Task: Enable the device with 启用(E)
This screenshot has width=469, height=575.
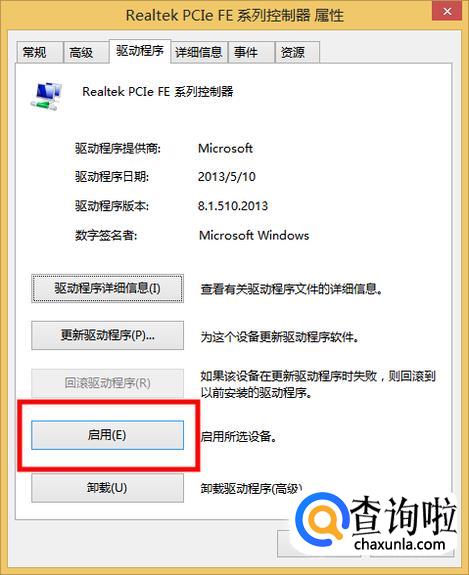Action: point(107,435)
